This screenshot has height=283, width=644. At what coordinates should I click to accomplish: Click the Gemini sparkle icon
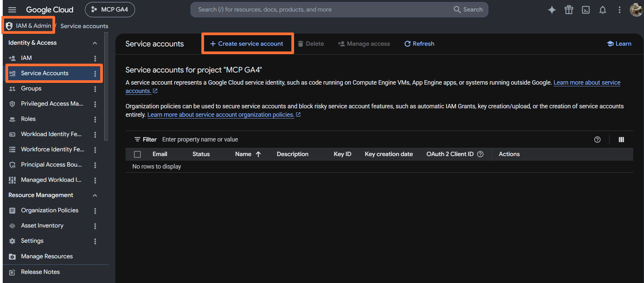(x=552, y=10)
